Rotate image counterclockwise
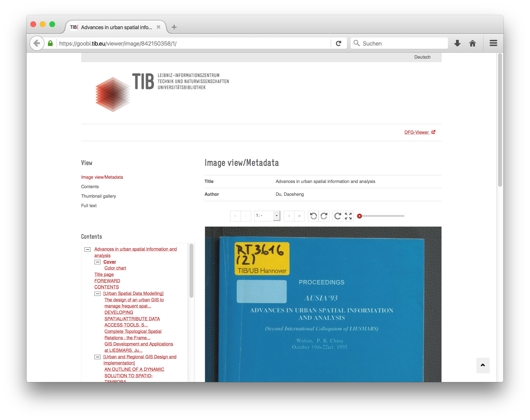Screen dimensions: 530x420 click(313, 216)
